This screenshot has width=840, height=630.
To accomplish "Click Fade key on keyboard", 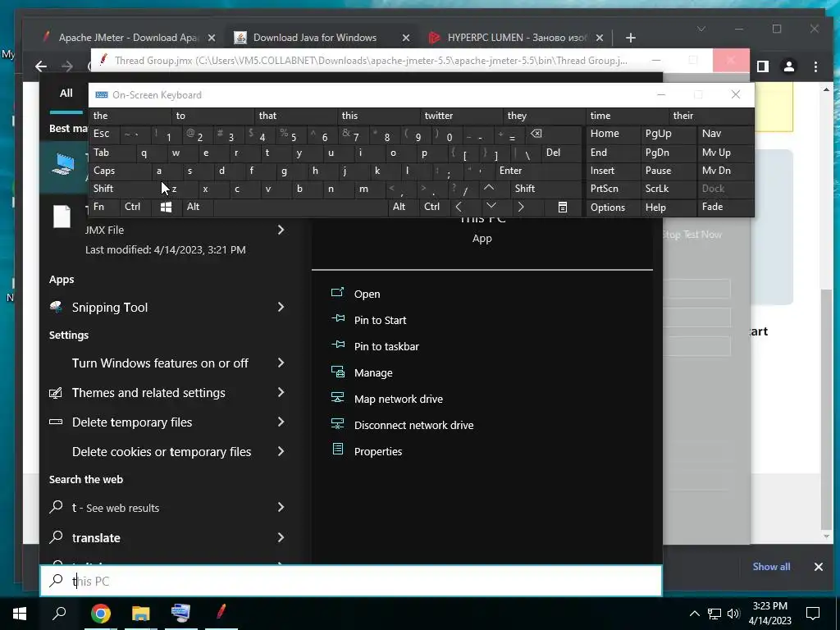I will point(712,207).
